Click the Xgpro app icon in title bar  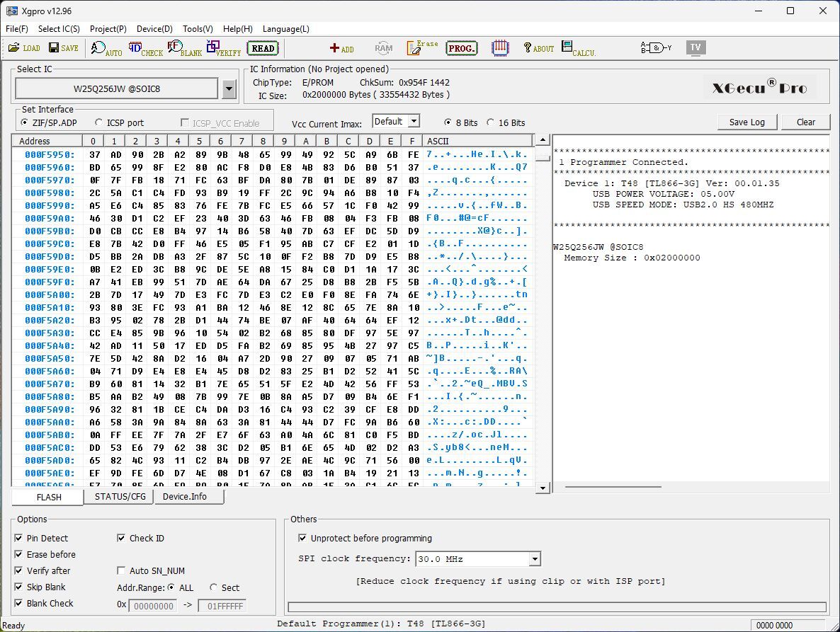click(11, 11)
